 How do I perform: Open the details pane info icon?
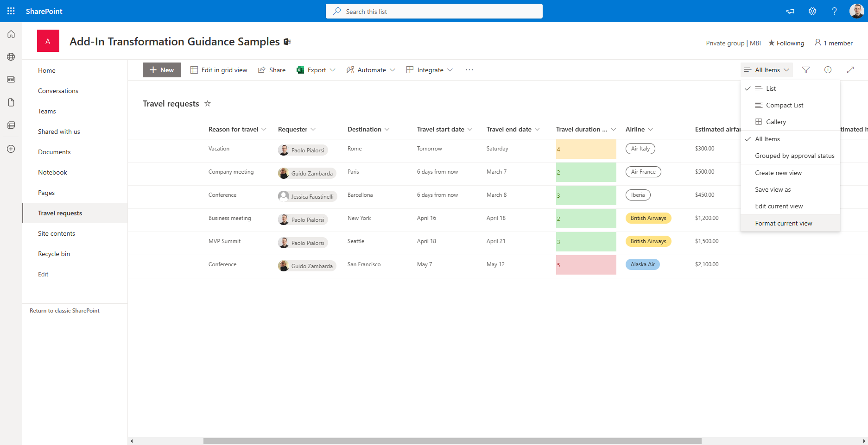pos(828,70)
